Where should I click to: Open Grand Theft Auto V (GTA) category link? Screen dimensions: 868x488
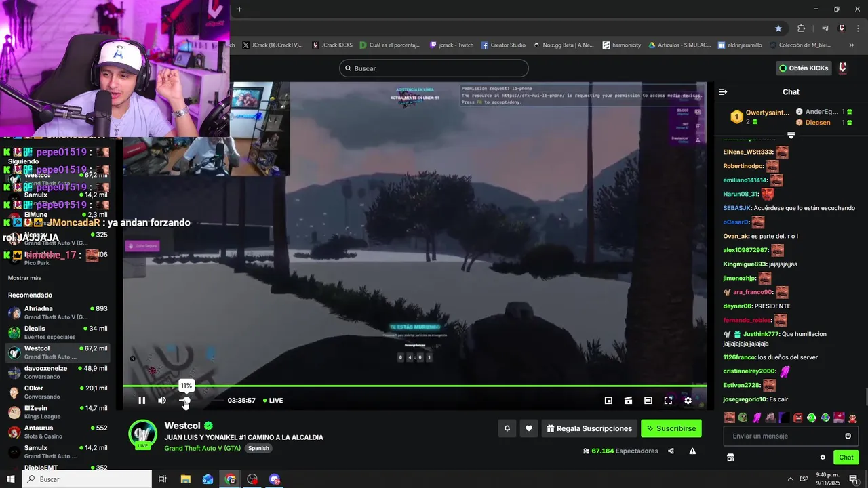coord(203,448)
